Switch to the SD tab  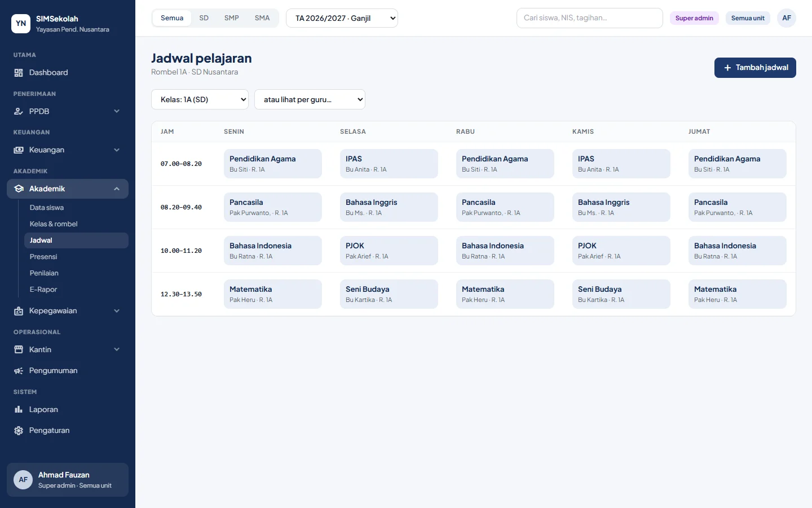pyautogui.click(x=204, y=18)
